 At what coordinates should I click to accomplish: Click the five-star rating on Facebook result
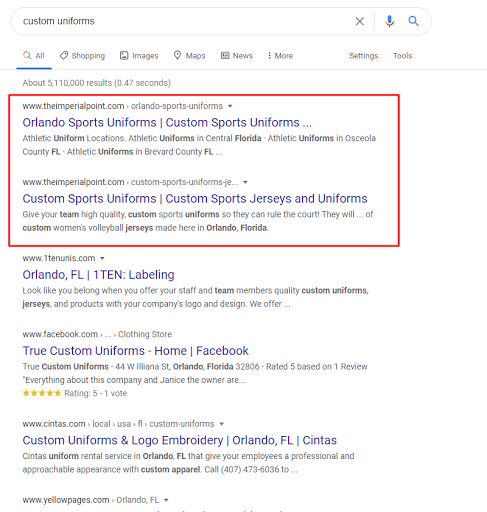click(42, 393)
